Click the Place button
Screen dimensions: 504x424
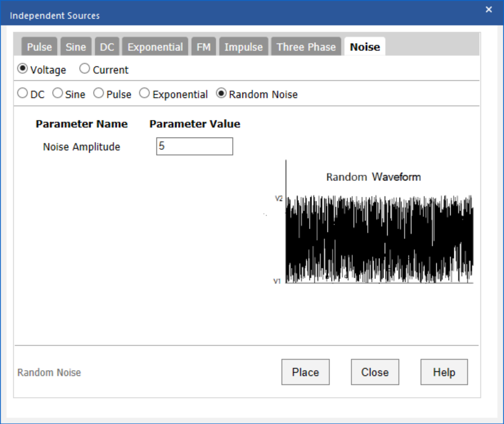[305, 372]
